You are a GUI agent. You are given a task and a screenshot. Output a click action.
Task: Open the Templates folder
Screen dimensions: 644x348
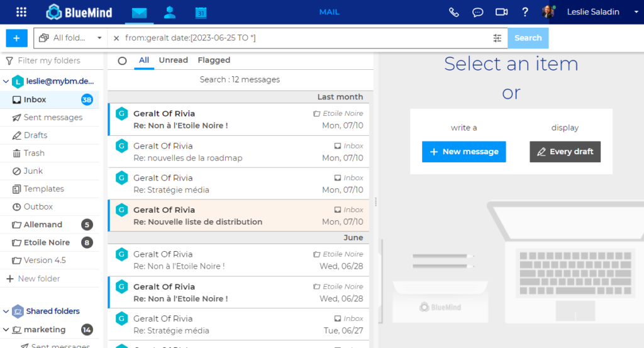coord(49,189)
